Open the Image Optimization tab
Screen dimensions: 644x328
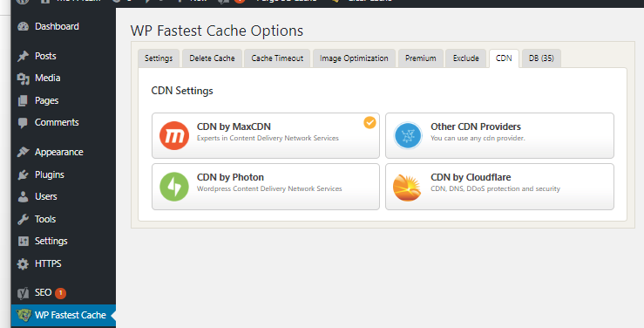coord(354,58)
